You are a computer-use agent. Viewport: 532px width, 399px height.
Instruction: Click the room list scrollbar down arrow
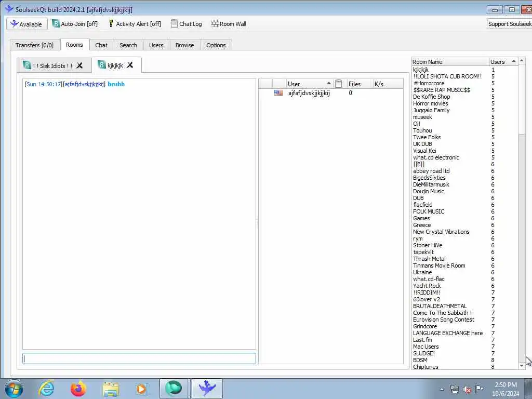522,365
